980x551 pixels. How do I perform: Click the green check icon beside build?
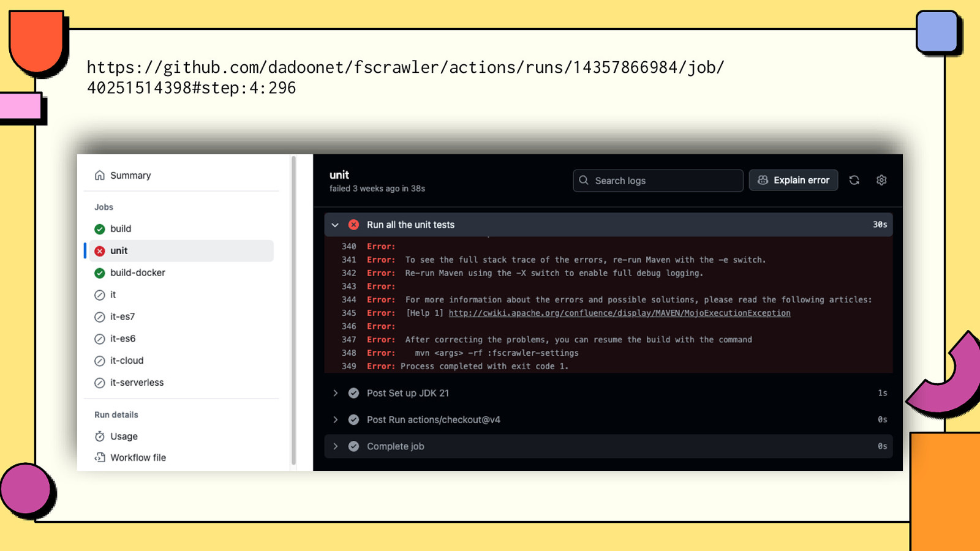100,229
